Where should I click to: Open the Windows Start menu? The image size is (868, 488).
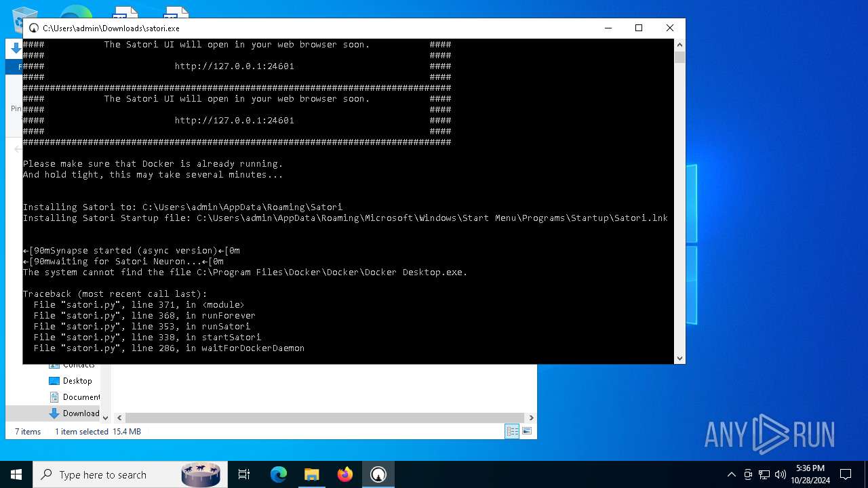pyautogui.click(x=16, y=475)
